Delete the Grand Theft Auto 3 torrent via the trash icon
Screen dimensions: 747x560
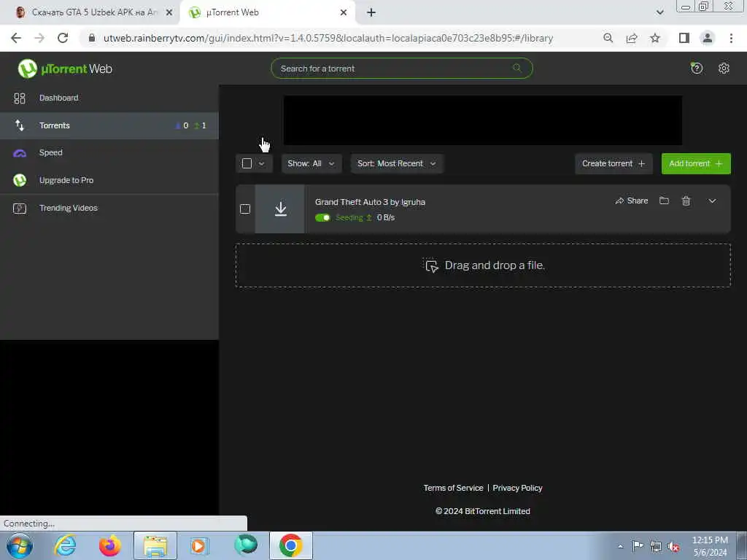point(686,201)
